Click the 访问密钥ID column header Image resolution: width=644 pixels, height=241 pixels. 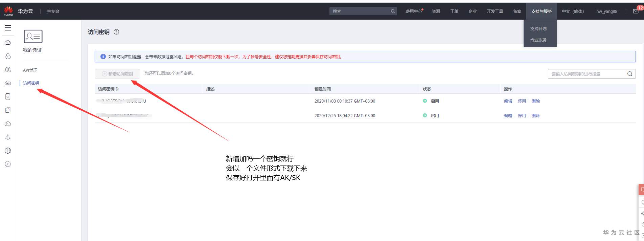tap(108, 89)
